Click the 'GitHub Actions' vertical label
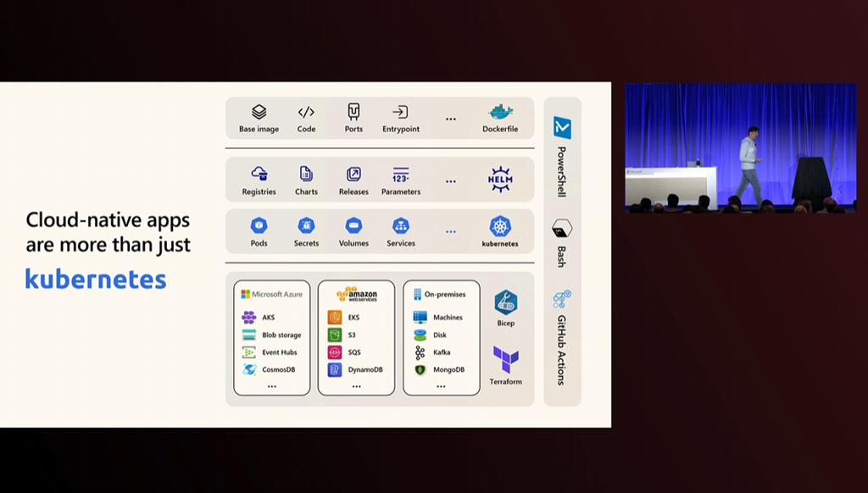Viewport: 868px width, 493px height. tap(561, 350)
